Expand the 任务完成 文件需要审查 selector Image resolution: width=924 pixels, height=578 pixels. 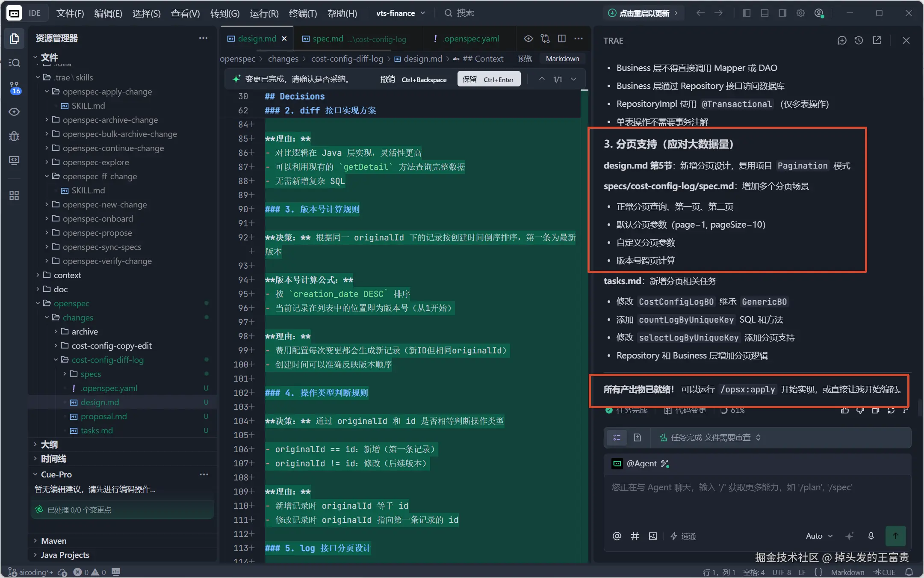point(710,437)
